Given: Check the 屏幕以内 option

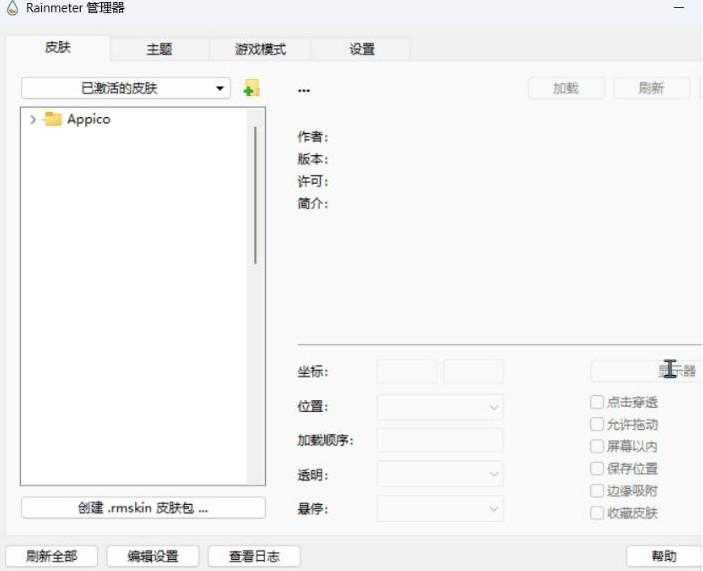Looking at the screenshot, I should (x=597, y=446).
